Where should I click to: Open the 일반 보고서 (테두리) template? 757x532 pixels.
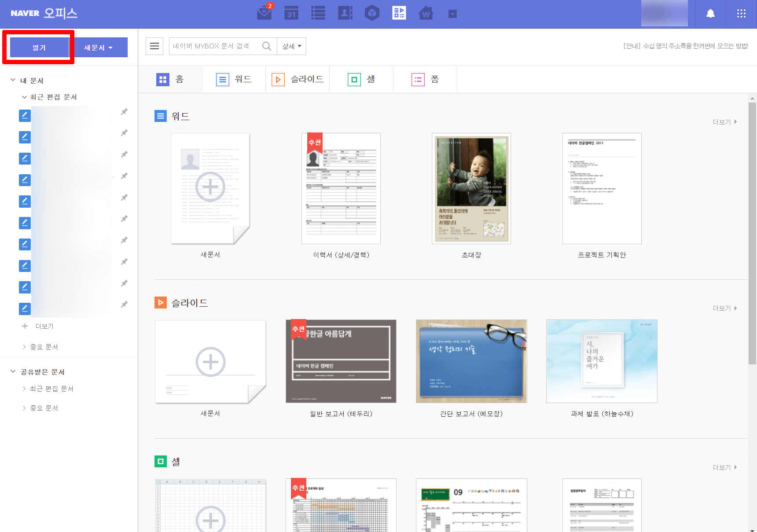pyautogui.click(x=341, y=361)
